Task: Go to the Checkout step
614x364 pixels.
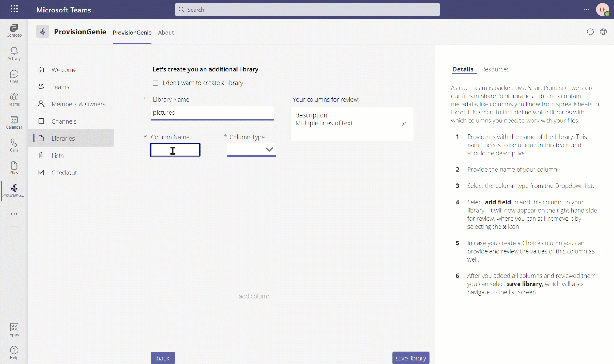Action: click(71, 173)
